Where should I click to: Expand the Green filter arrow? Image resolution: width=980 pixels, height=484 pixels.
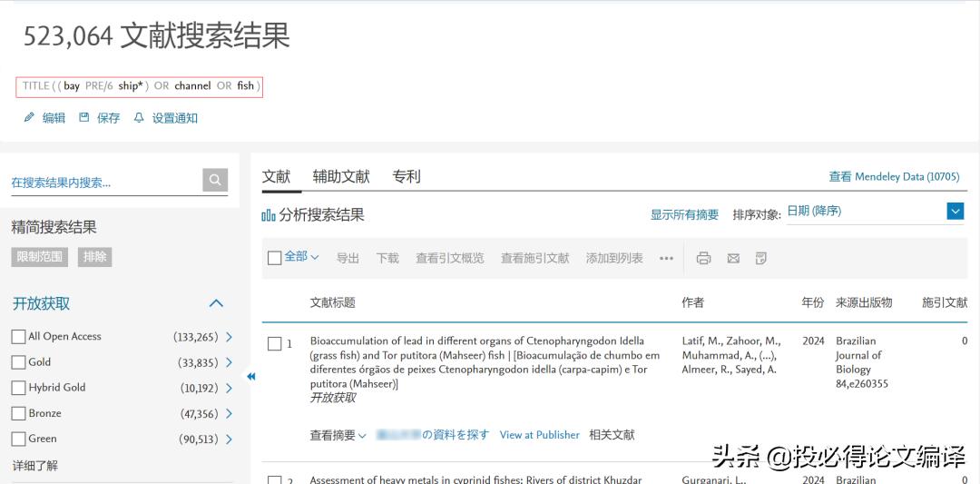(229, 439)
